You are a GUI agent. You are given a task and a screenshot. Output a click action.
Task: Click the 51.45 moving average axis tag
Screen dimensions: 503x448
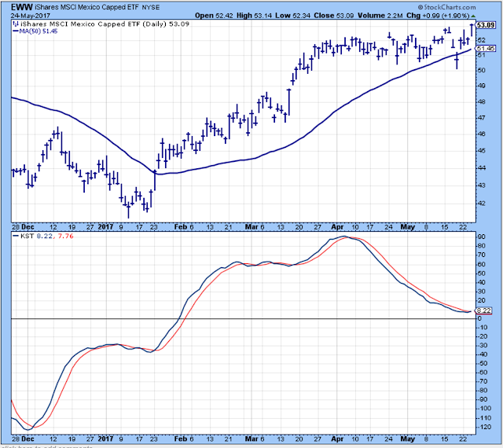click(486, 49)
